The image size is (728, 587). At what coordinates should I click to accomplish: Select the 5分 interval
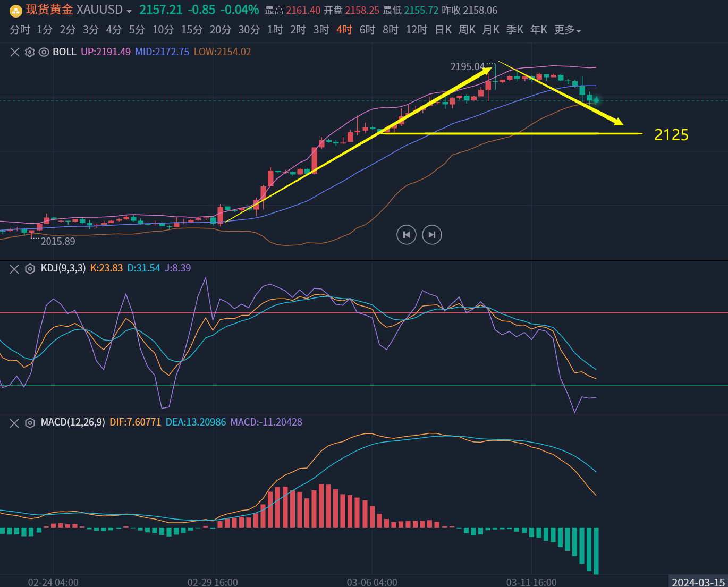pos(137,30)
